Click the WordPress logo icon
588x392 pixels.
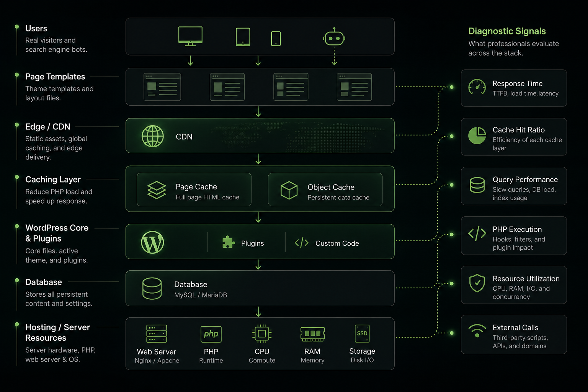click(152, 242)
